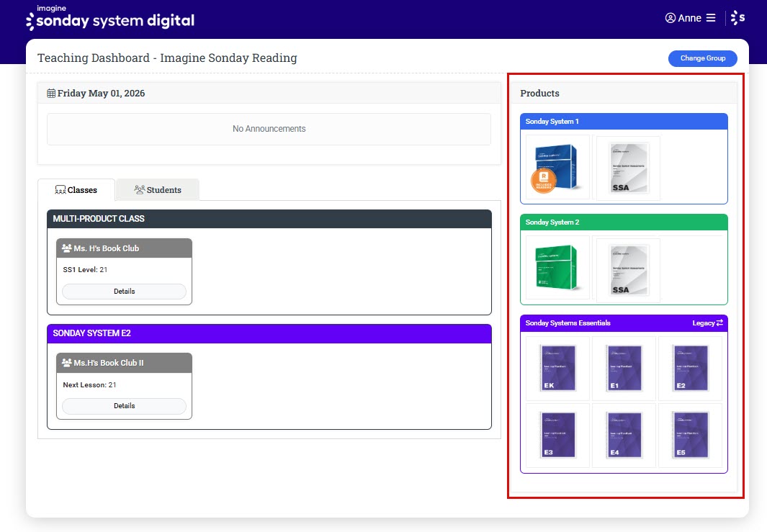The width and height of the screenshot is (767, 532).
Task: Click the Next Lesson: 21 text
Action: (89, 385)
